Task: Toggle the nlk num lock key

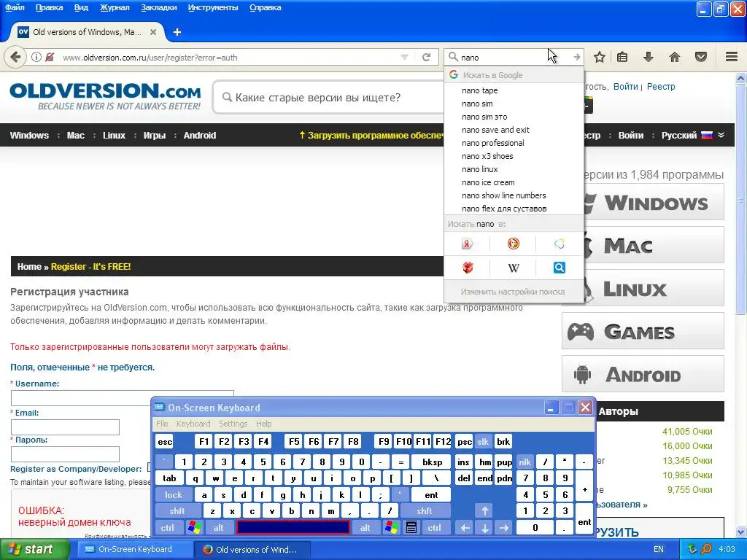Action: pyautogui.click(x=525, y=462)
